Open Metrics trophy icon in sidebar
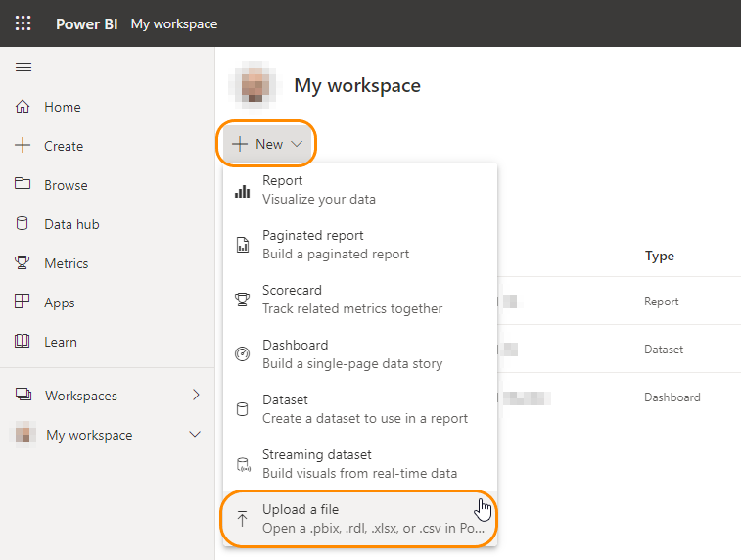The height and width of the screenshot is (560, 741). pos(23,263)
